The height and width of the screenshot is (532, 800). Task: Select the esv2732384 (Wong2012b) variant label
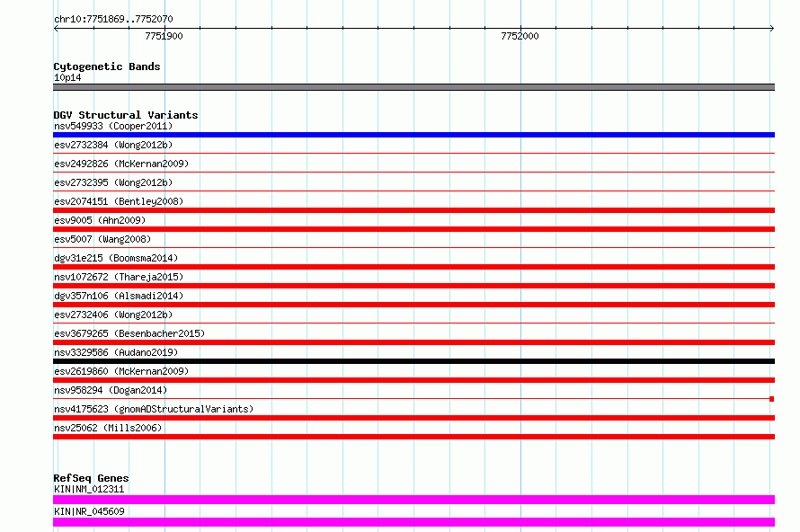coord(113,145)
